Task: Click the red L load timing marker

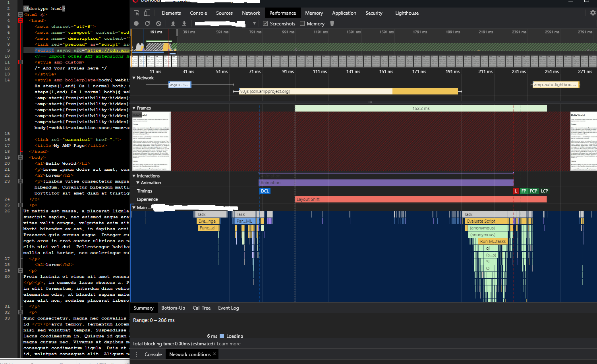Action: (x=516, y=191)
